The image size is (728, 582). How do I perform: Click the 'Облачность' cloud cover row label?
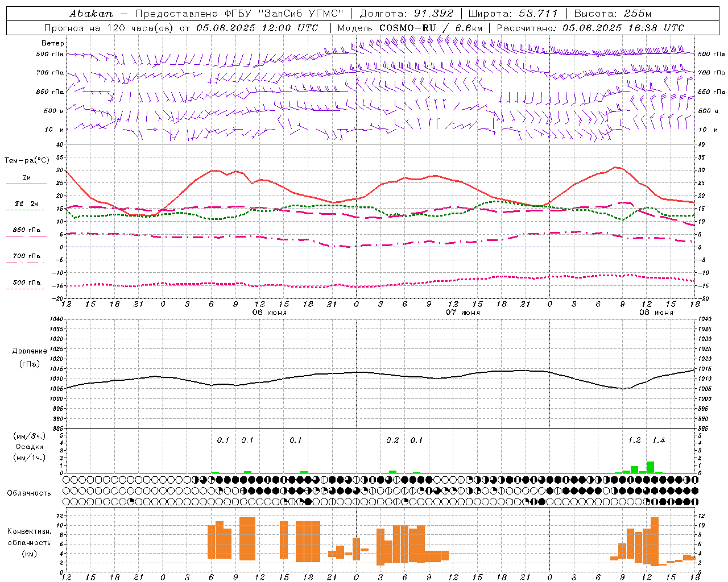point(29,493)
